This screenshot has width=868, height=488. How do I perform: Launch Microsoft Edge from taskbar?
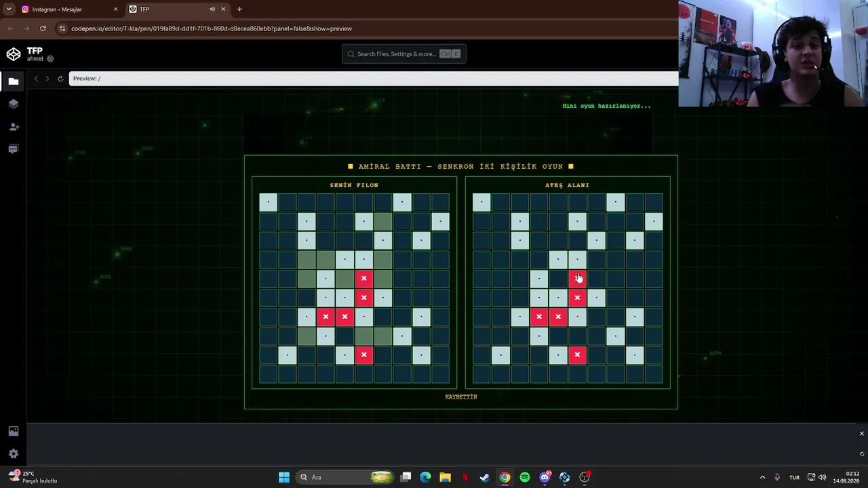(425, 477)
